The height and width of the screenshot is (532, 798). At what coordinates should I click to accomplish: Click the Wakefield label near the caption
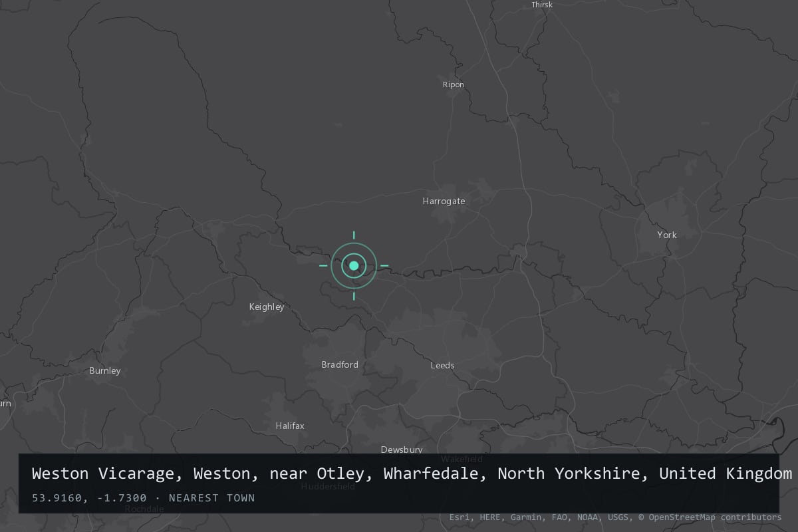tap(462, 459)
